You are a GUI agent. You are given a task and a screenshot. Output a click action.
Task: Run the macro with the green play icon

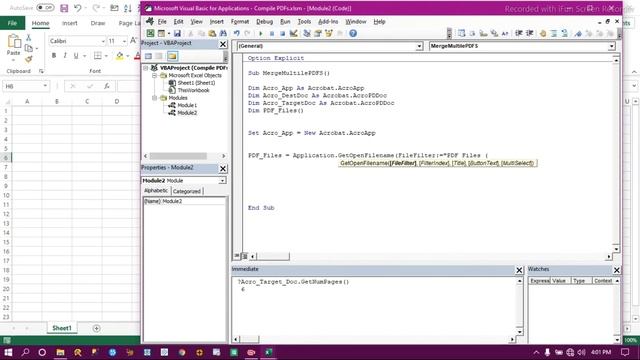pos(261,33)
